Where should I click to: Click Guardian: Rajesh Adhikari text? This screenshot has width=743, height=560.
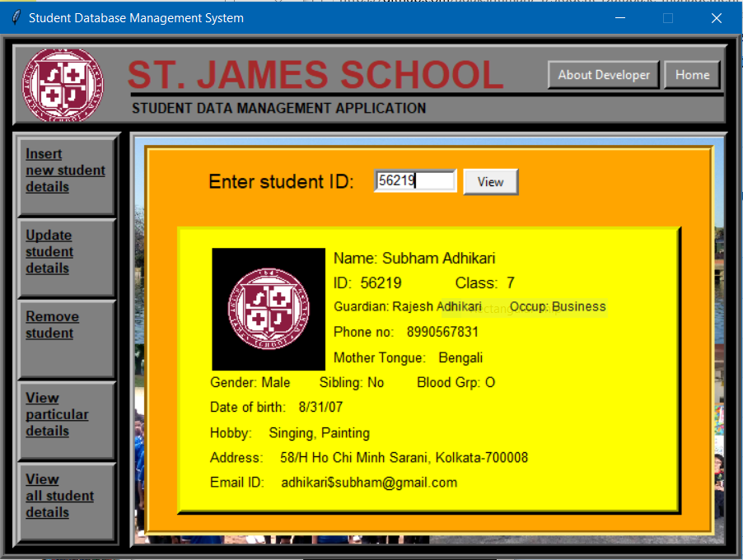point(408,306)
